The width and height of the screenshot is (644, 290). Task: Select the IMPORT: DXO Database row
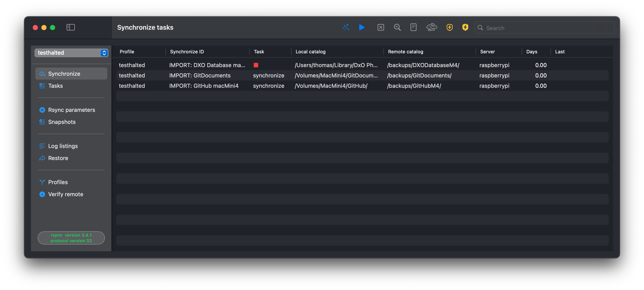coord(362,65)
